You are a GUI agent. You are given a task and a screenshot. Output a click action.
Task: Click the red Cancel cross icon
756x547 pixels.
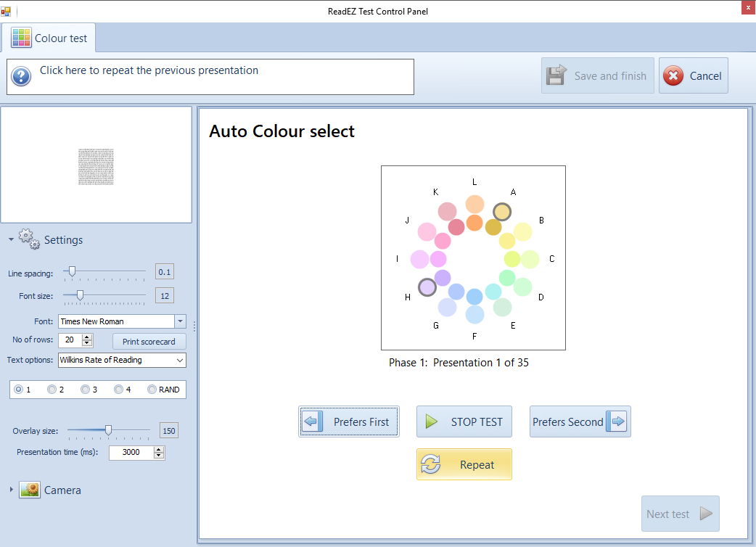[673, 76]
